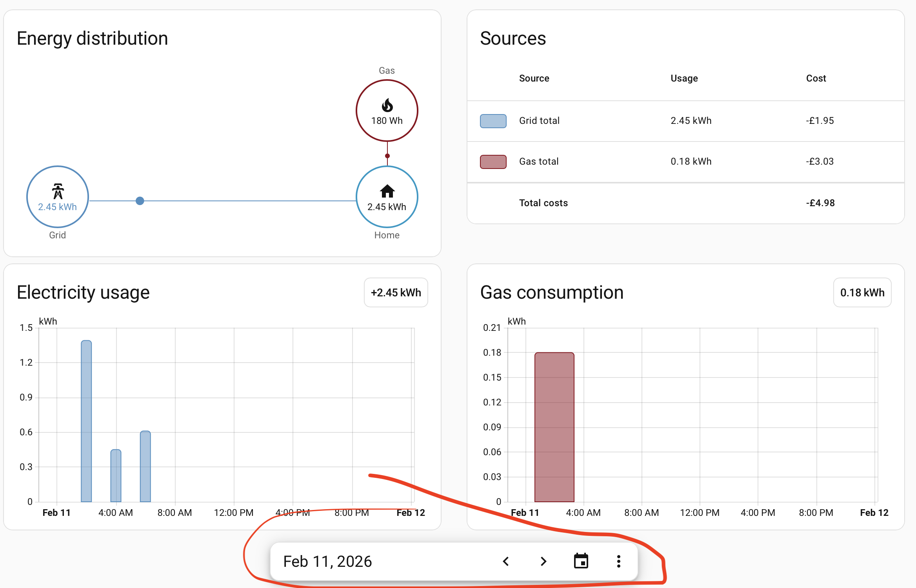916x588 pixels.
Task: Click the Home house icon circle
Action: 387,196
